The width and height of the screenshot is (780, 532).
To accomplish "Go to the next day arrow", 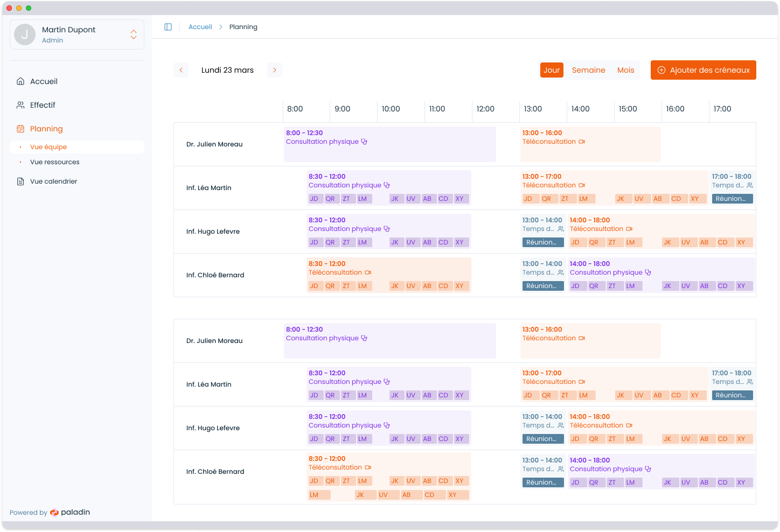I will tap(275, 70).
